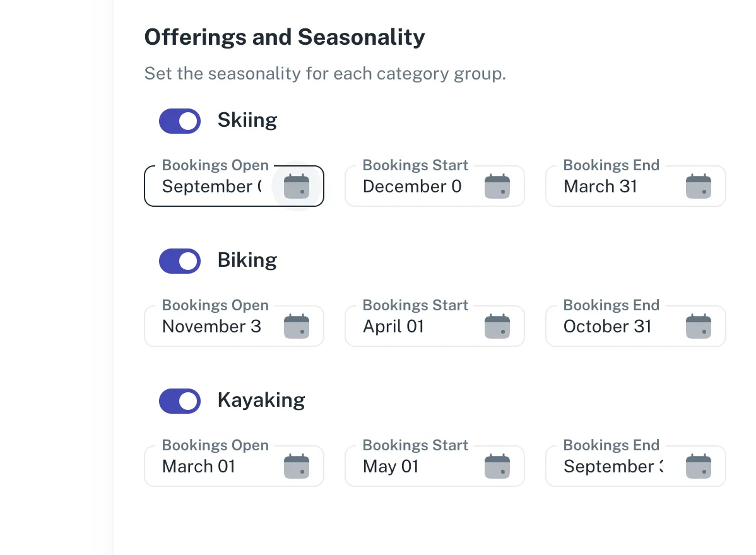Disable the Skiing toggle
The image size is (756, 555).
(180, 121)
